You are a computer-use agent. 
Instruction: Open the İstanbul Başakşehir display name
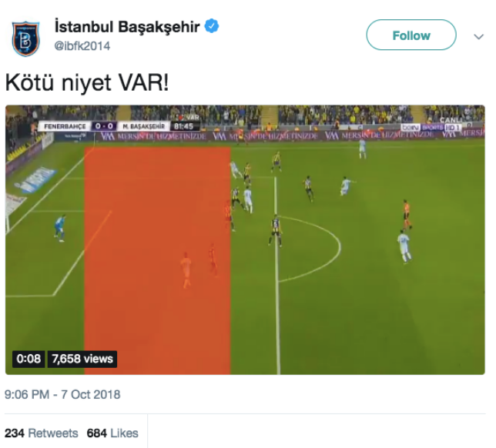(127, 27)
